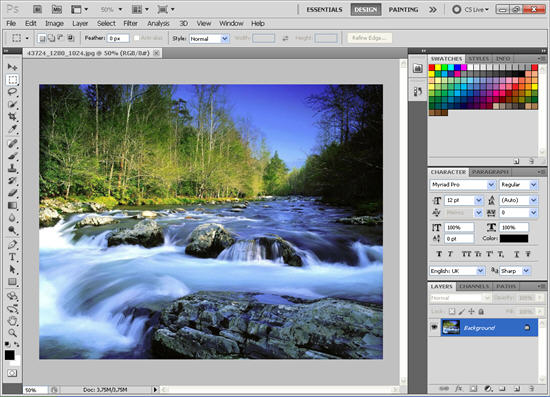Image resolution: width=550 pixels, height=397 pixels.
Task: Select the 3D Object Rotate tool
Action: [x=12, y=296]
